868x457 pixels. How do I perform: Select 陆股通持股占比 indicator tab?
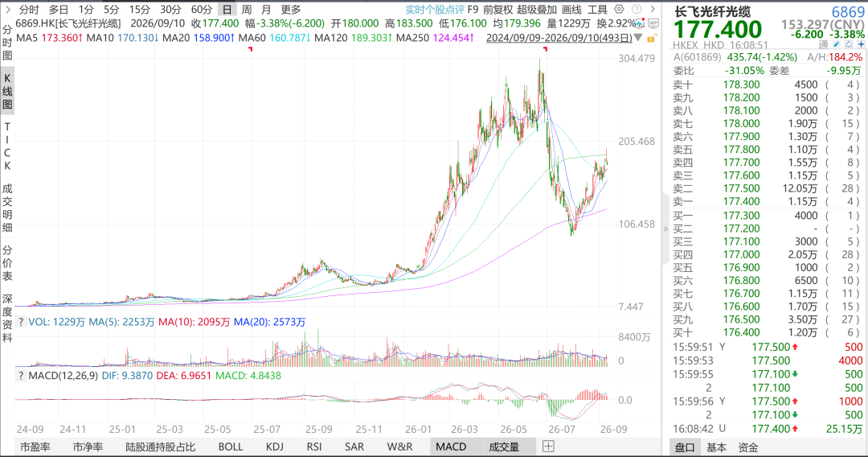160,447
